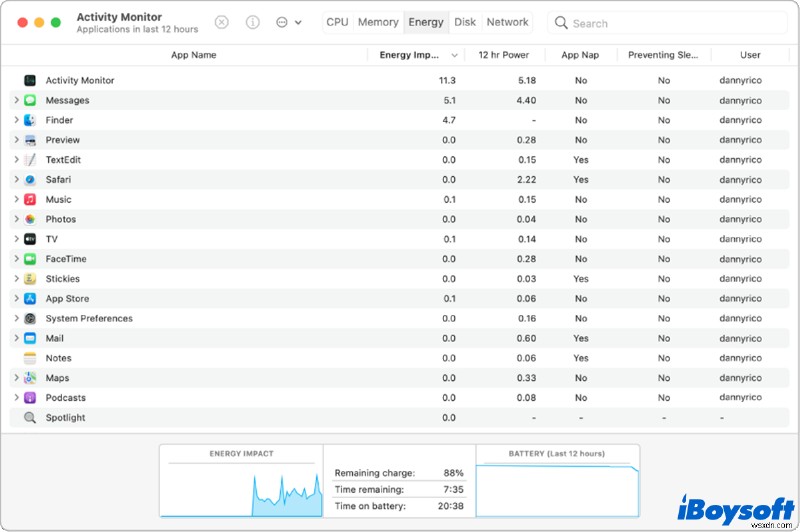The image size is (800, 532).
Task: Click the search magnifier icon in toolbar
Action: click(x=561, y=23)
